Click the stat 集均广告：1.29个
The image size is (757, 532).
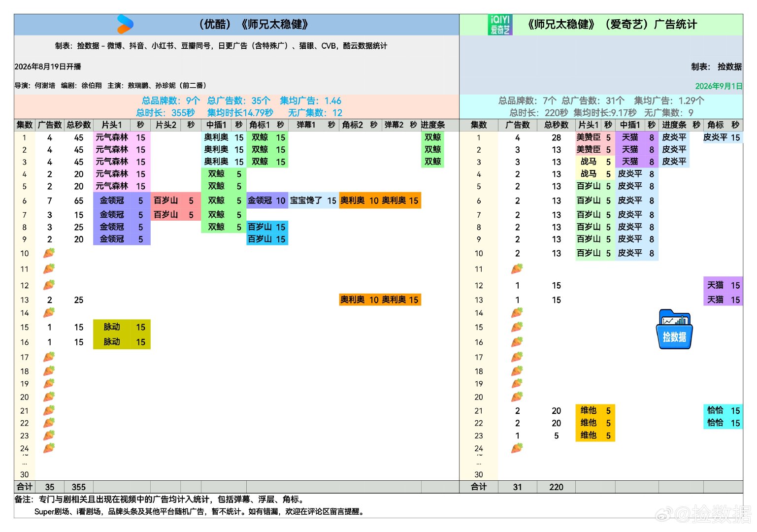pyautogui.click(x=669, y=100)
